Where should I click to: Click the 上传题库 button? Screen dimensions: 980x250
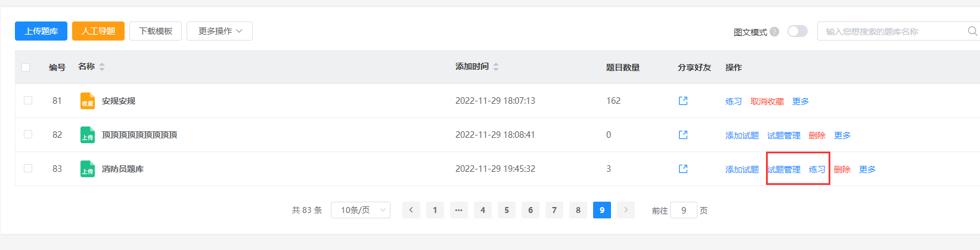(x=41, y=31)
